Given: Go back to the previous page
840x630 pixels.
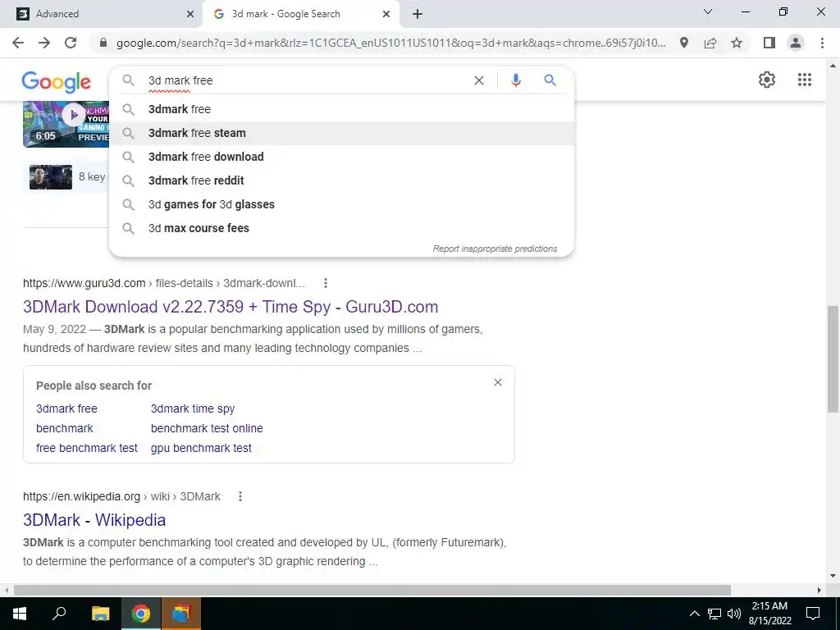Looking at the screenshot, I should [x=18, y=43].
